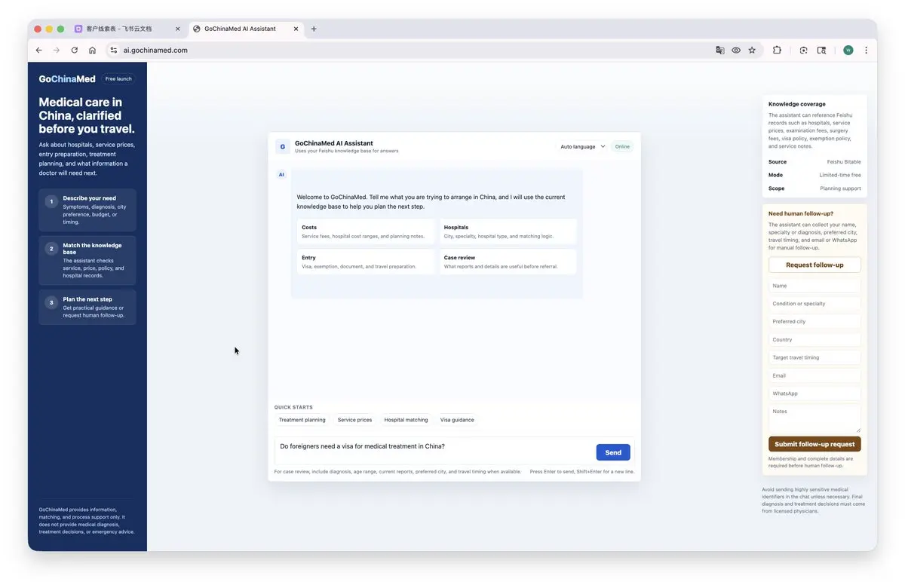Click the 'Knowledge coverage' heading
The height and width of the screenshot is (588, 905).
[x=797, y=104]
